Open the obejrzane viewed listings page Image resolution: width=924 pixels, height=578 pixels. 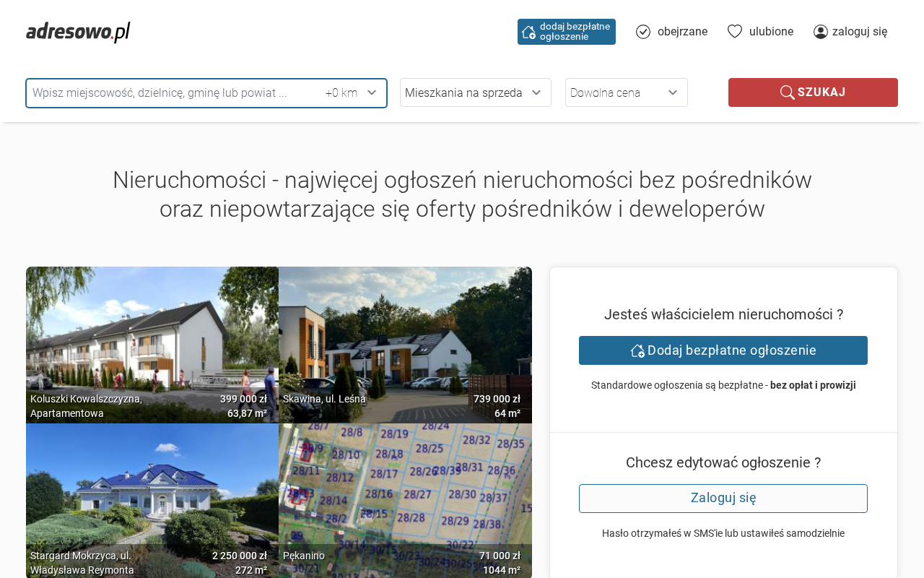pos(681,32)
